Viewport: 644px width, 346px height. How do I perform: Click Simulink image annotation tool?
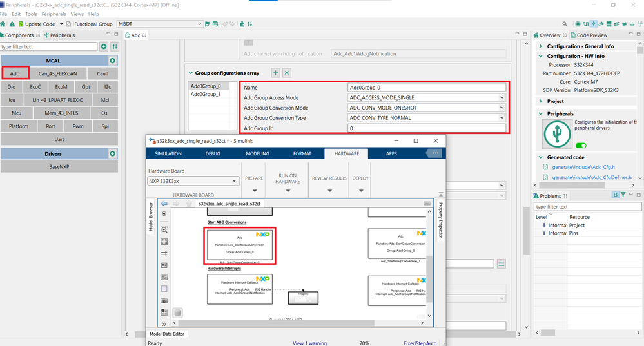[164, 277]
